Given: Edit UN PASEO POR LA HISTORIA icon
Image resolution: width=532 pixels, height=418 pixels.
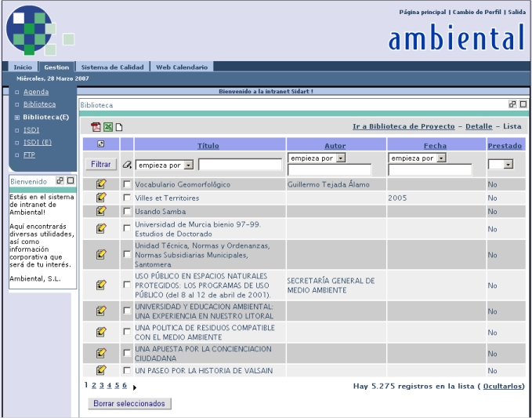Looking at the screenshot, I should click(101, 370).
